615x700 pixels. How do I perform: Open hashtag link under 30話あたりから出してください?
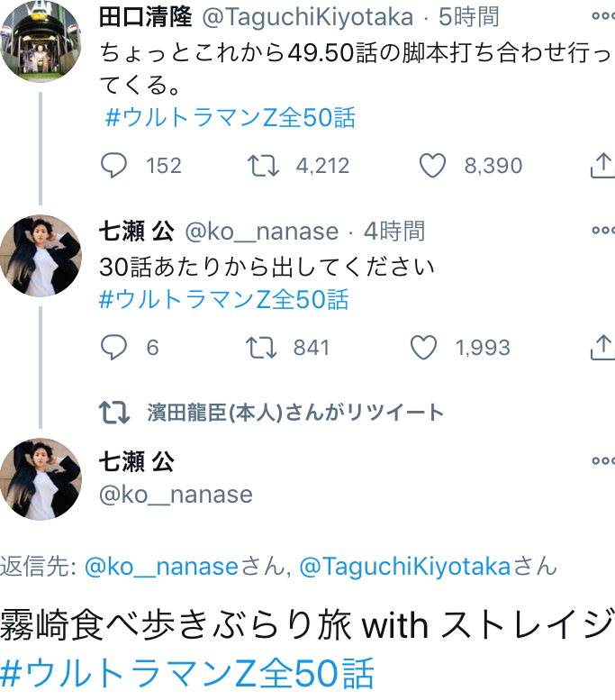click(x=223, y=299)
